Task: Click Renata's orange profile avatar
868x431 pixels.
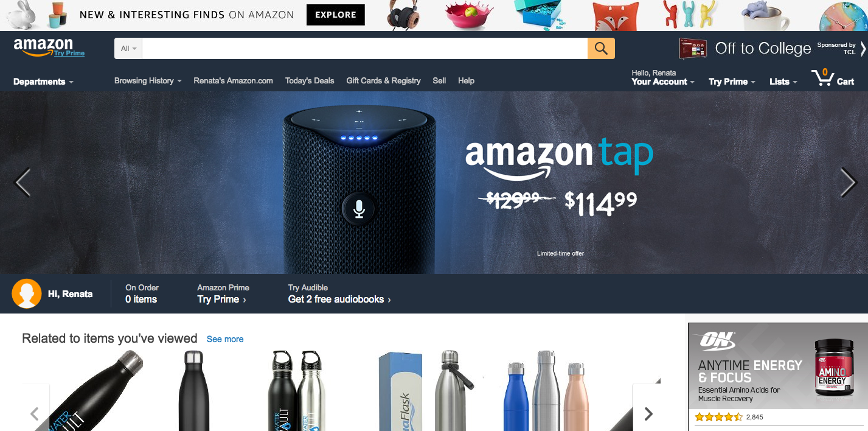Action: pyautogui.click(x=26, y=293)
